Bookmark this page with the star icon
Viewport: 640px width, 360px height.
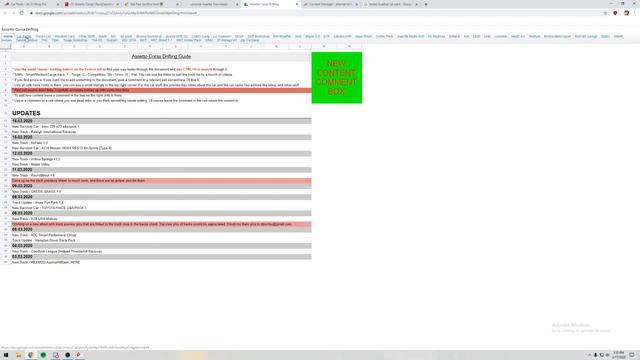tap(605, 13)
